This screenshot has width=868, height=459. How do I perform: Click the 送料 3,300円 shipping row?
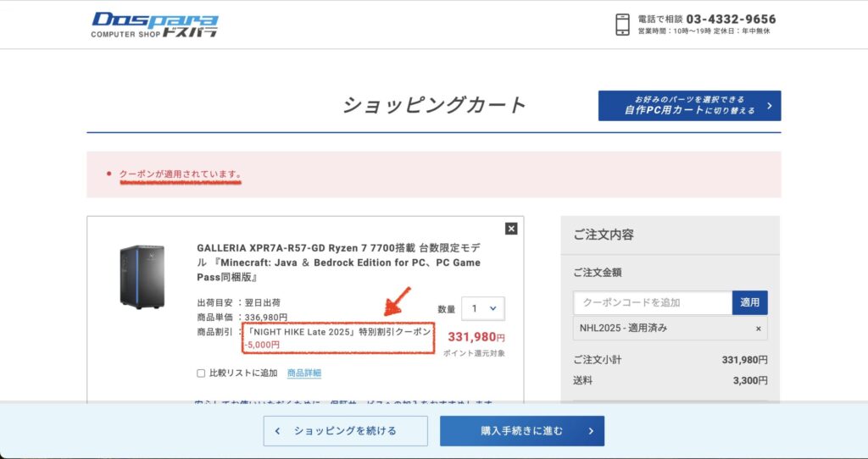click(x=670, y=381)
